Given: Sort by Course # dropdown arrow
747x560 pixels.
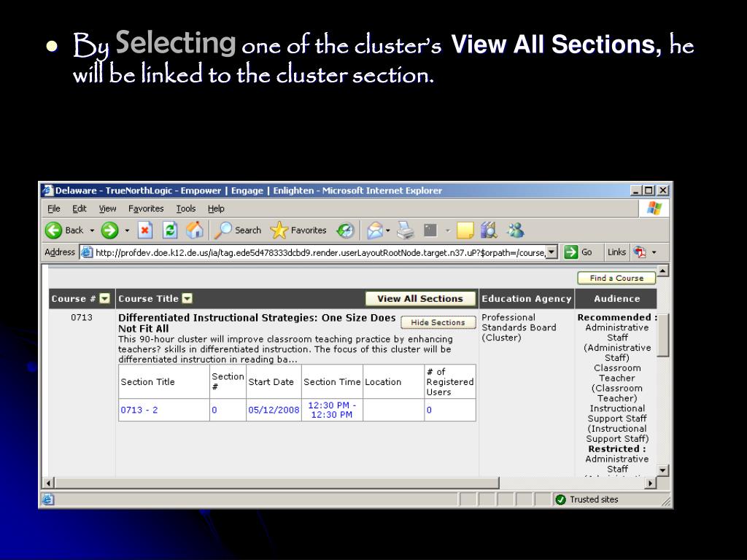Looking at the screenshot, I should 105,298.
